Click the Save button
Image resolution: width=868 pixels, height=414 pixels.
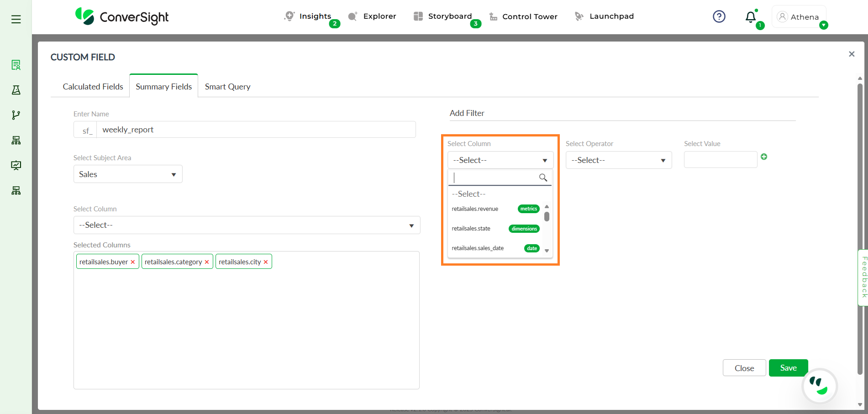[788, 368]
